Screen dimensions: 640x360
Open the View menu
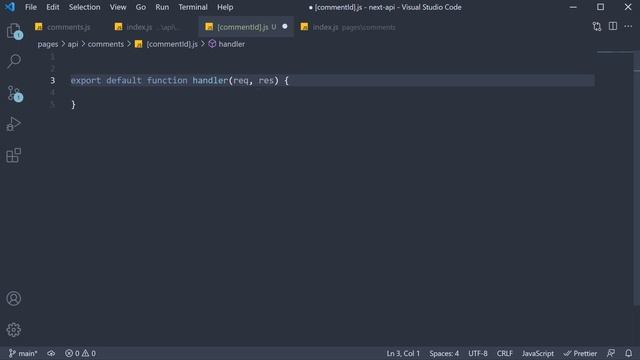tap(118, 7)
